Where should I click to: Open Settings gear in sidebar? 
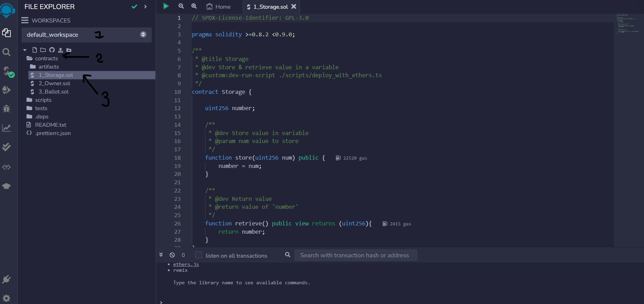coord(6,298)
